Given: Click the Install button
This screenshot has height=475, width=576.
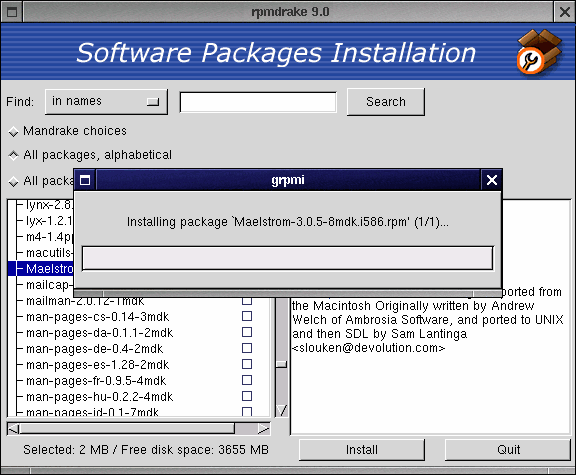Looking at the screenshot, I should (362, 450).
